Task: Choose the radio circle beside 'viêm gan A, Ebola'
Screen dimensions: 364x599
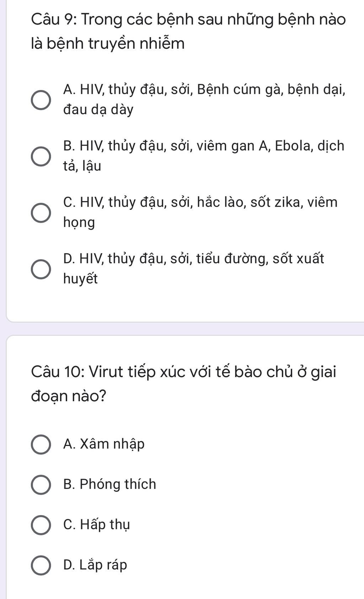Action: (x=41, y=157)
